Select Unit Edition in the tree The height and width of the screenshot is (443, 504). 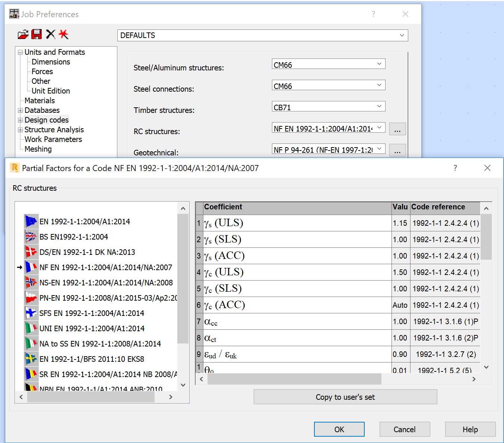click(51, 91)
